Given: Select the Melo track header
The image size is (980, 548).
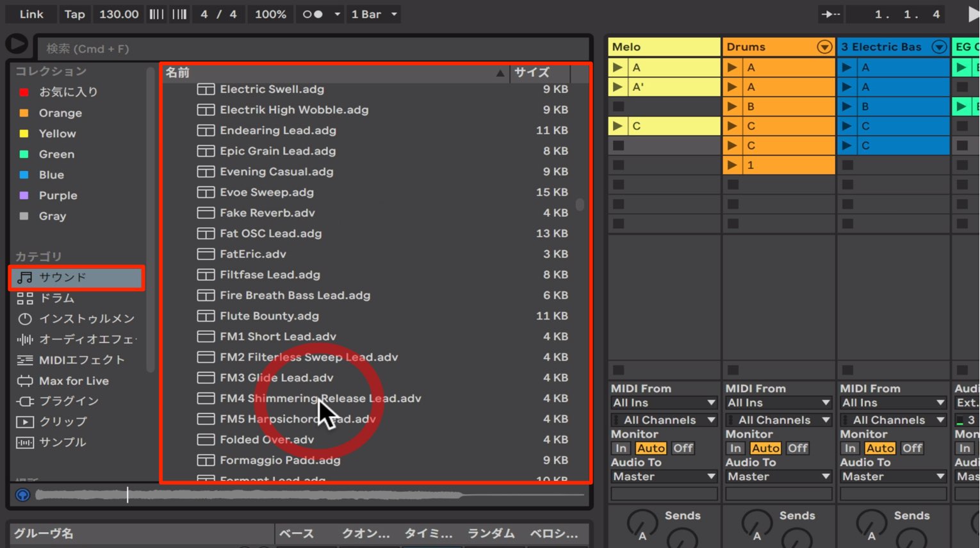Looking at the screenshot, I should point(664,47).
